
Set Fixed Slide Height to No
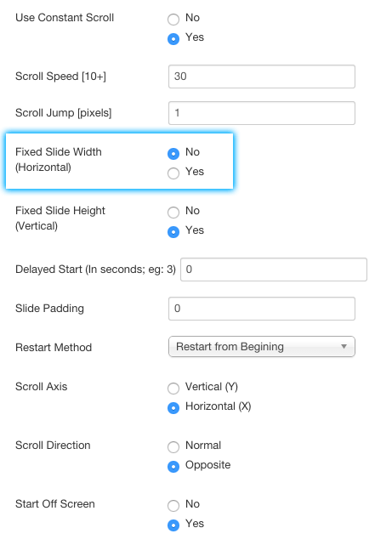(173, 212)
